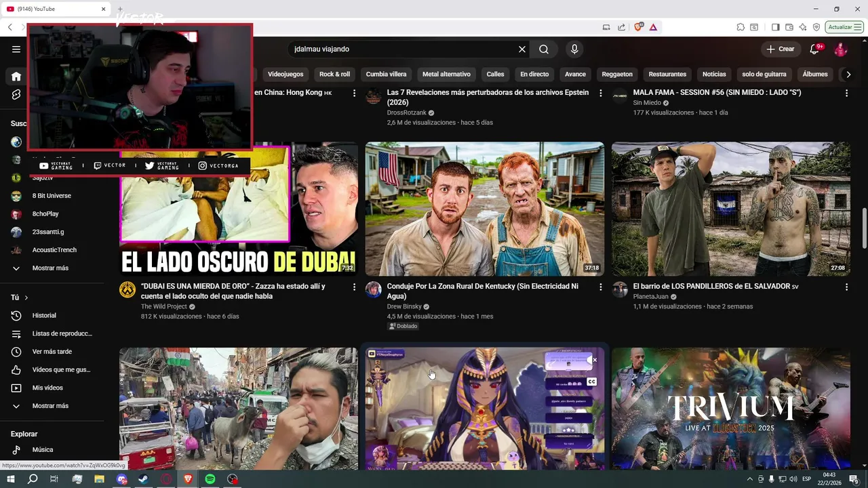Open options for the Dubai video

pos(354,287)
